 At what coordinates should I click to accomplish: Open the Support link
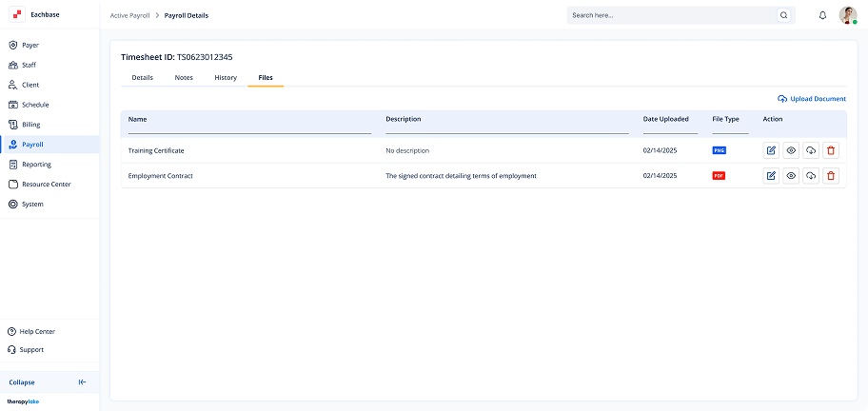tap(26, 350)
